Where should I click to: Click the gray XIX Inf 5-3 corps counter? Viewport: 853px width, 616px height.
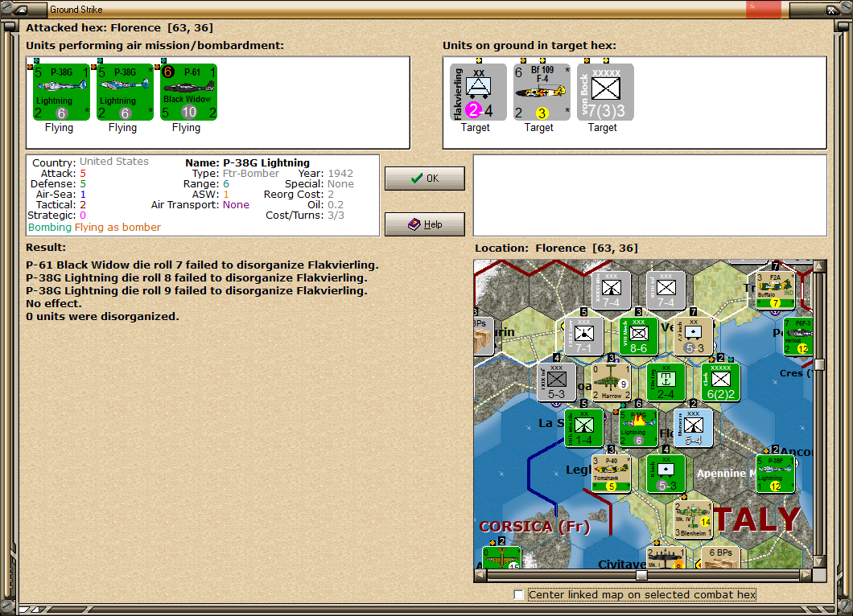tap(557, 382)
